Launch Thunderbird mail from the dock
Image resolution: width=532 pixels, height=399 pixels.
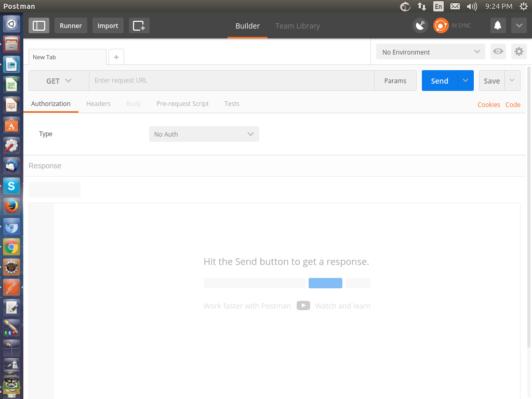point(11,166)
